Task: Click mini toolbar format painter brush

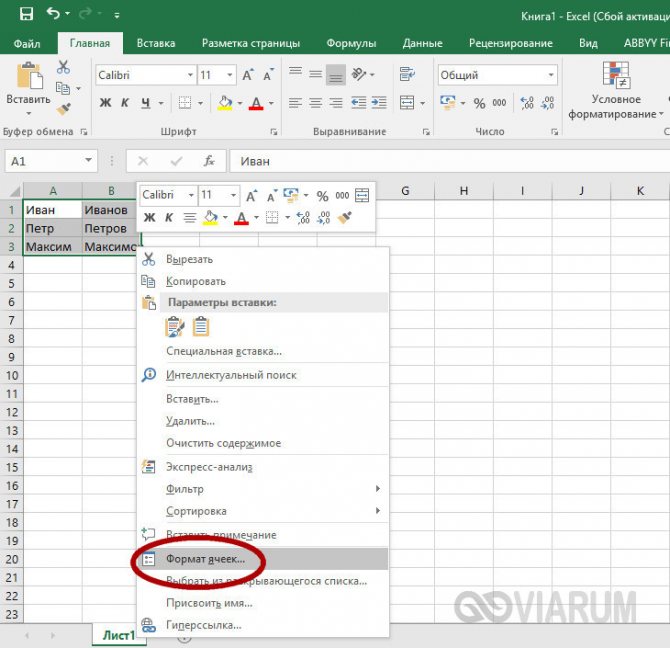Action: (x=344, y=218)
